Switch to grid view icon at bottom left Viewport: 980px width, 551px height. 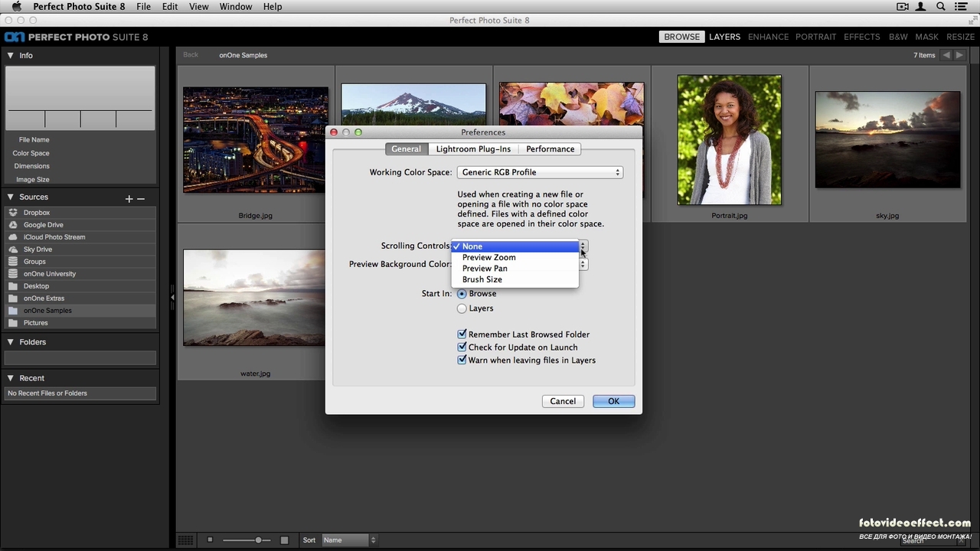[185, 540]
